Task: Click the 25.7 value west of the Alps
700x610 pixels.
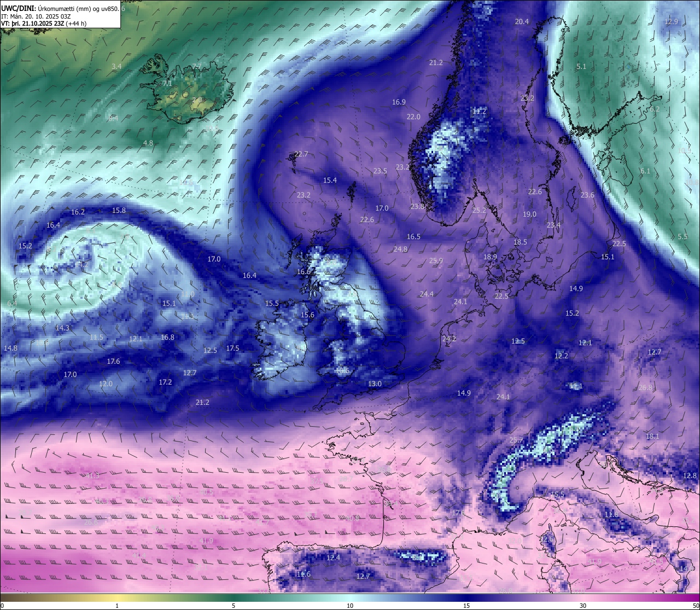Action: click(516, 440)
